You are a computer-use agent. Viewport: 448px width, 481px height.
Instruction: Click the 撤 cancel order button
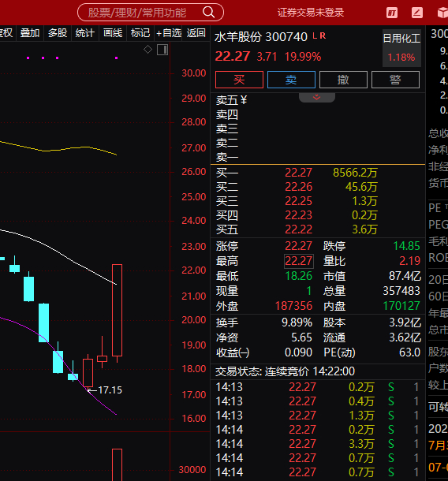point(343,80)
